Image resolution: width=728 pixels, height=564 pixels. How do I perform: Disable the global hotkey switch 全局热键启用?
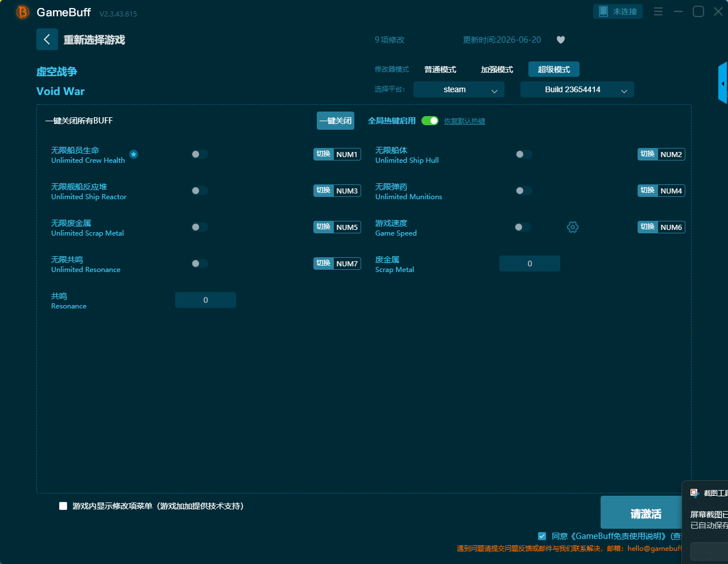[430, 121]
